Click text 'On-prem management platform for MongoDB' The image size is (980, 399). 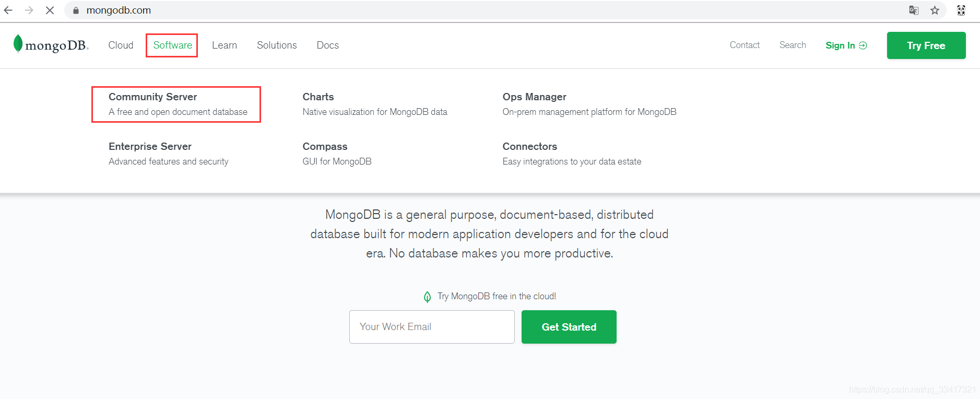click(x=589, y=112)
